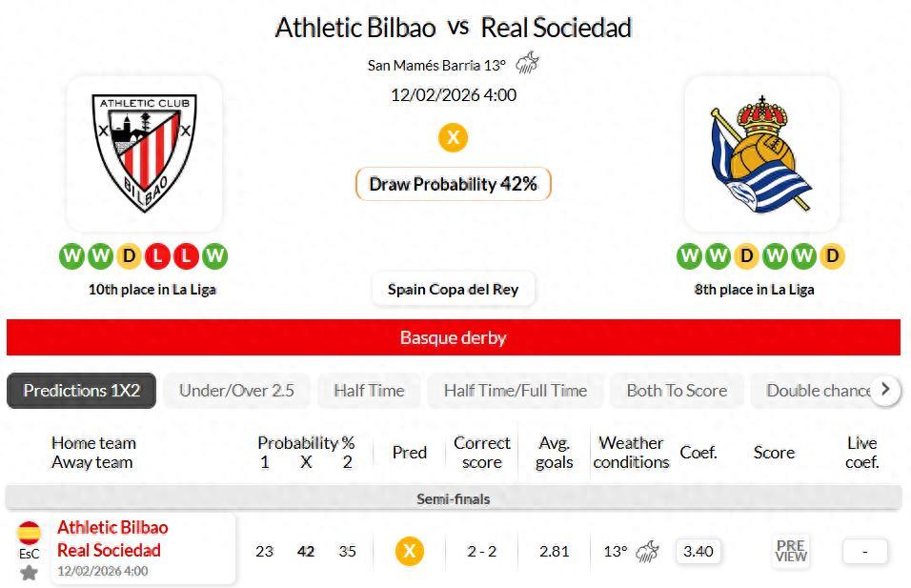Image resolution: width=911 pixels, height=588 pixels.
Task: Open the match PREVIEW icon
Action: pos(791,551)
